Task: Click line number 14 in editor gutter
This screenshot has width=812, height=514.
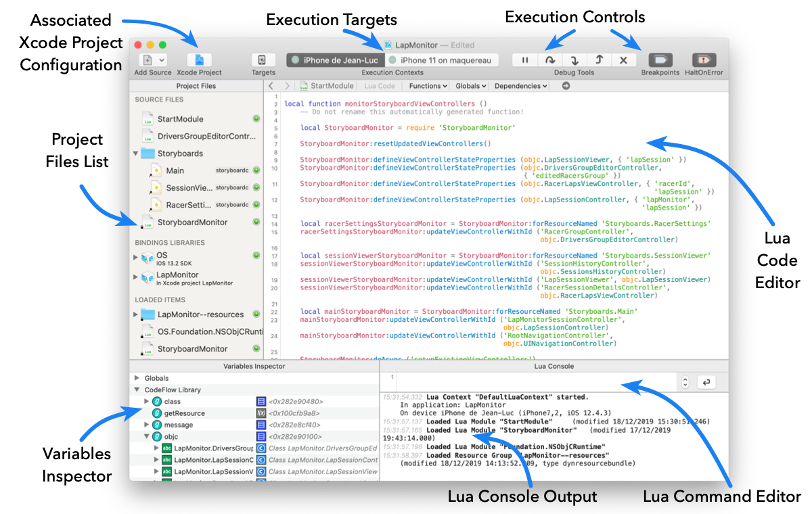Action: 274,224
